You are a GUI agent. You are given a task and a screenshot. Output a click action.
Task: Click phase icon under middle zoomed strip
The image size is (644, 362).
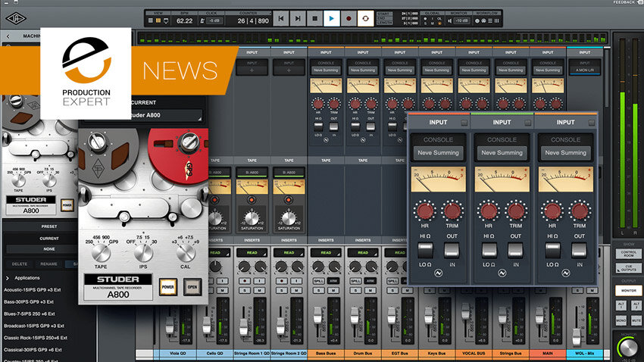[502, 273]
